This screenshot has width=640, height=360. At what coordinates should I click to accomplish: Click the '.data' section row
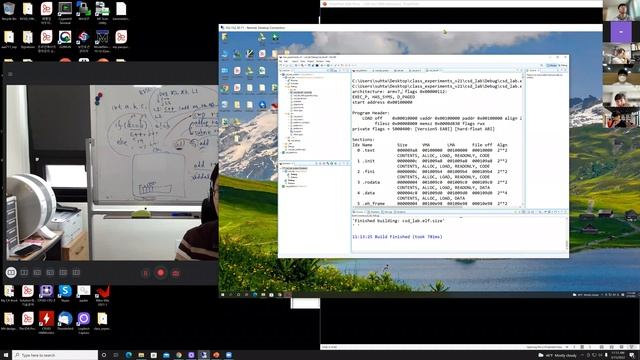(431, 193)
